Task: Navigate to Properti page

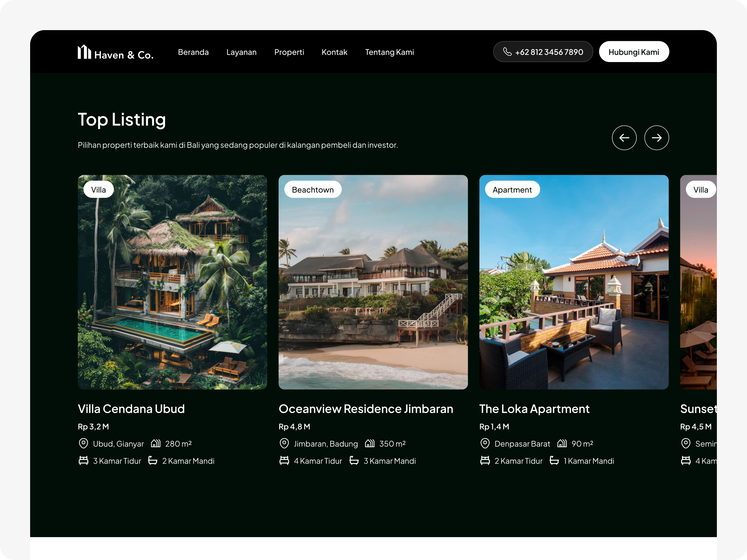Action: coord(289,52)
